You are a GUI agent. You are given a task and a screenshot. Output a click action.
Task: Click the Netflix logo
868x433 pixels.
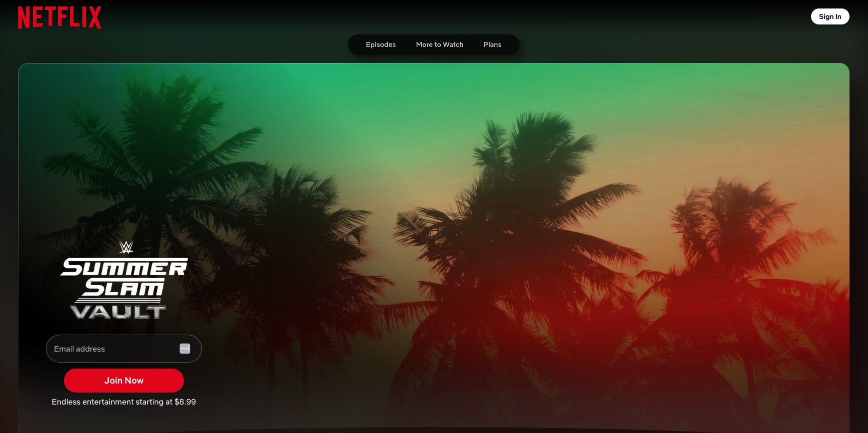tap(59, 17)
